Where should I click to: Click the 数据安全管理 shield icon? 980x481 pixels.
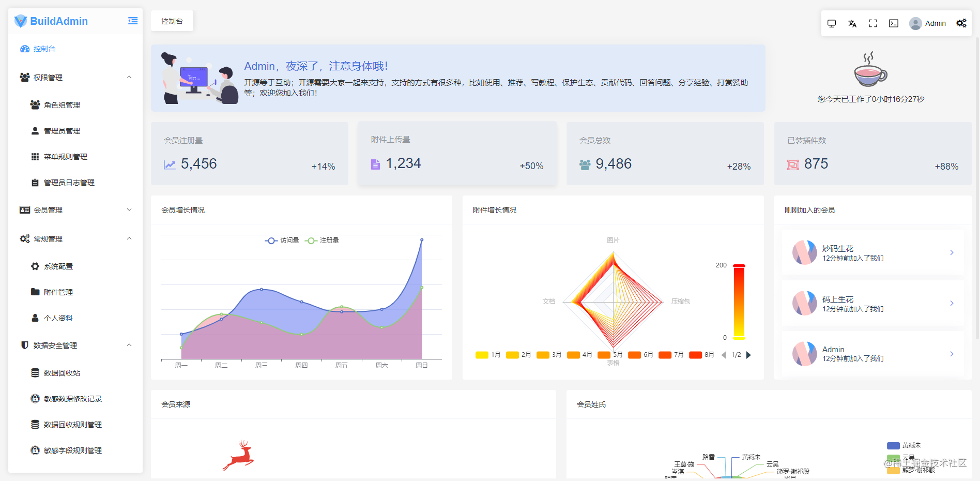pyautogui.click(x=25, y=345)
